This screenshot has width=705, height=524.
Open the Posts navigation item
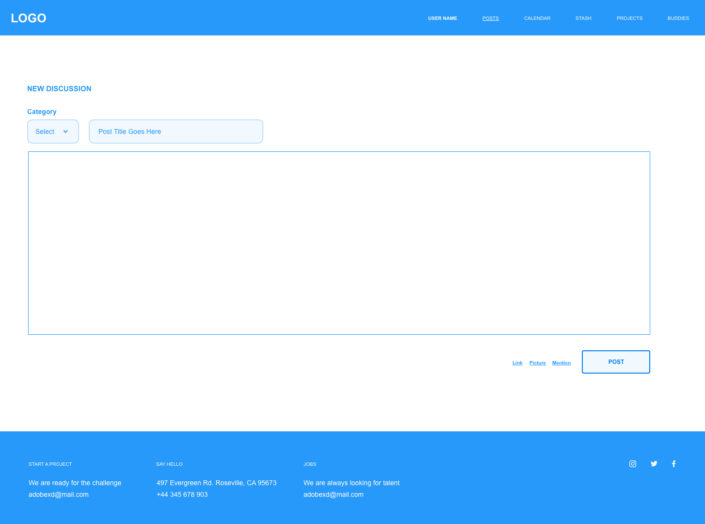[490, 18]
